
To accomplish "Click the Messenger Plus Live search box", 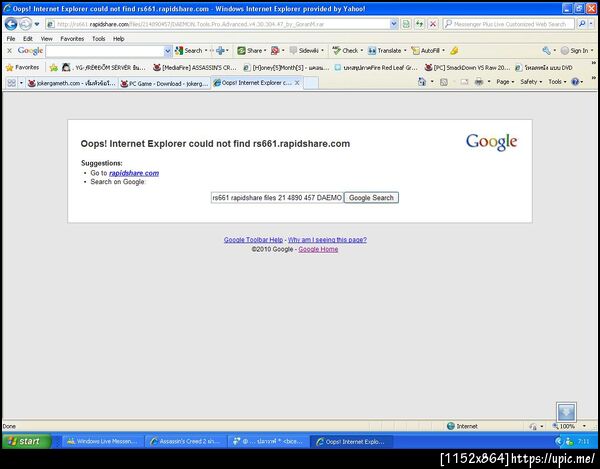I will pos(509,24).
